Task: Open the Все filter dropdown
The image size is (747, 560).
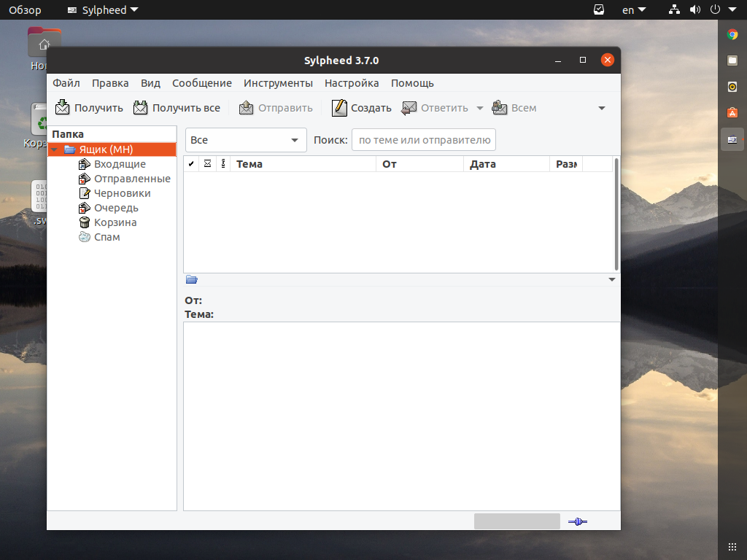Action: click(x=246, y=140)
